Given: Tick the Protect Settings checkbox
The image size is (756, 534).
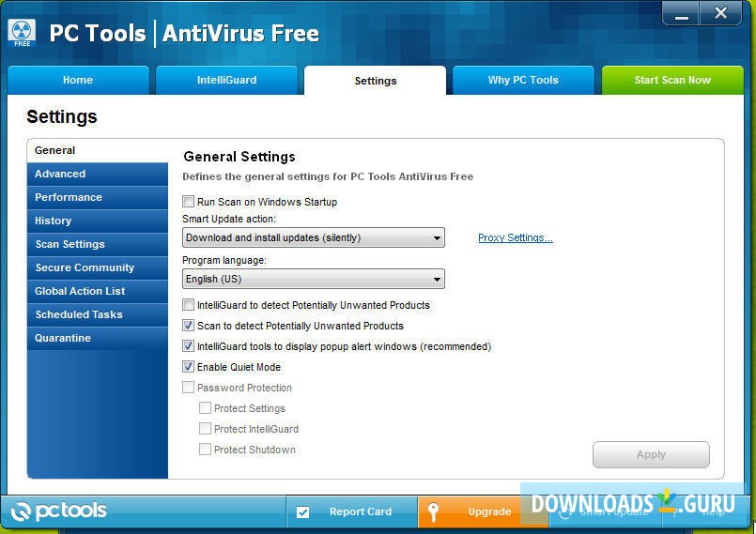Looking at the screenshot, I should point(205,408).
